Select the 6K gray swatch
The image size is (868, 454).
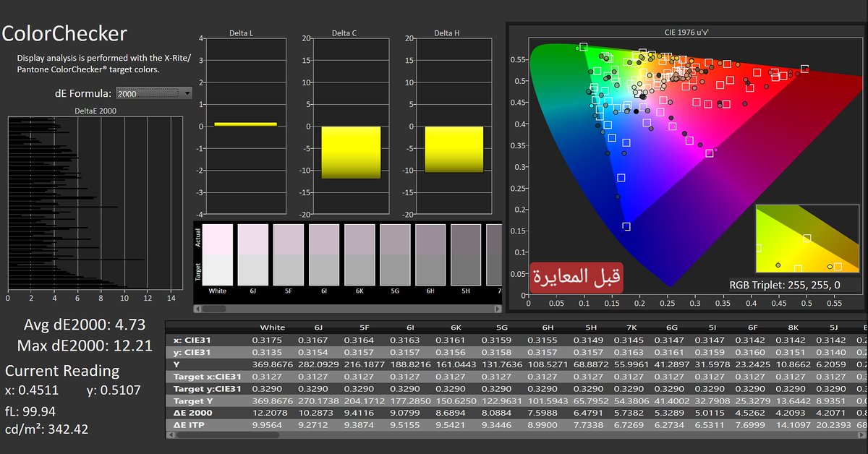pyautogui.click(x=359, y=254)
